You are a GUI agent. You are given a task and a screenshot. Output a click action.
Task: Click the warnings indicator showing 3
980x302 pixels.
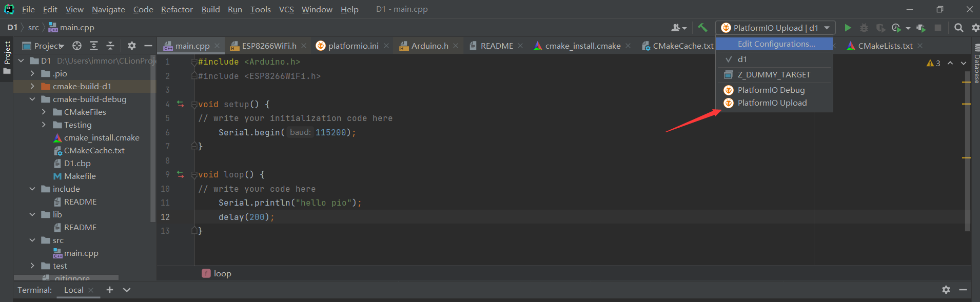(x=933, y=63)
